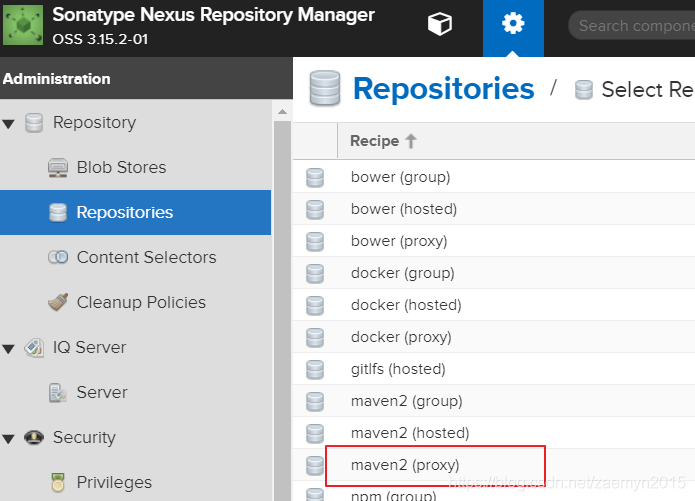The height and width of the screenshot is (501, 695).
Task: Click the bower (proxy) row icon
Action: (x=315, y=241)
